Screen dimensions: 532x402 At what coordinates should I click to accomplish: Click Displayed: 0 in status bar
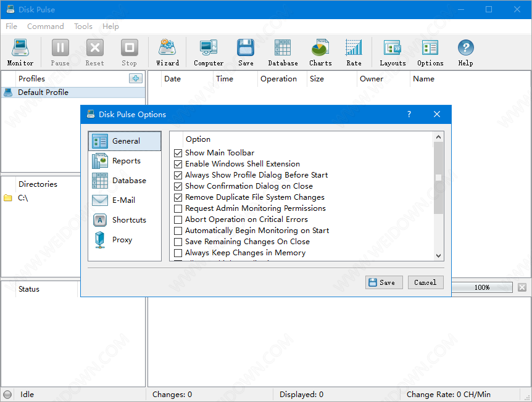301,395
